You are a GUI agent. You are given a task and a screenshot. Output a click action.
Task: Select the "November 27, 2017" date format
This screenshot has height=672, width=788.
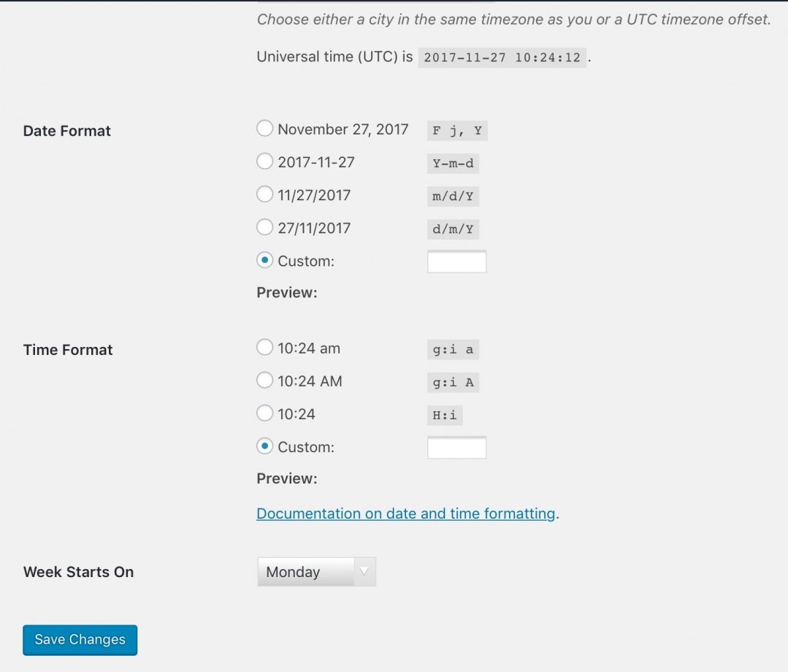tap(264, 128)
